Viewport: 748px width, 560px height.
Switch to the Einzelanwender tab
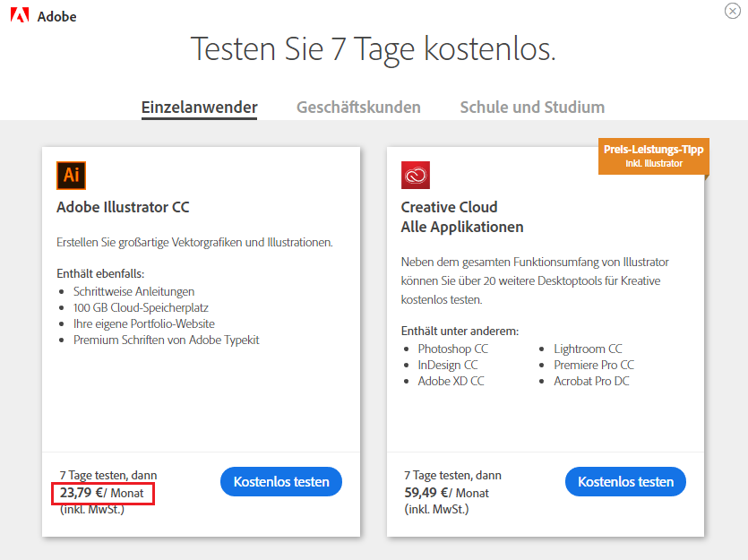200,108
